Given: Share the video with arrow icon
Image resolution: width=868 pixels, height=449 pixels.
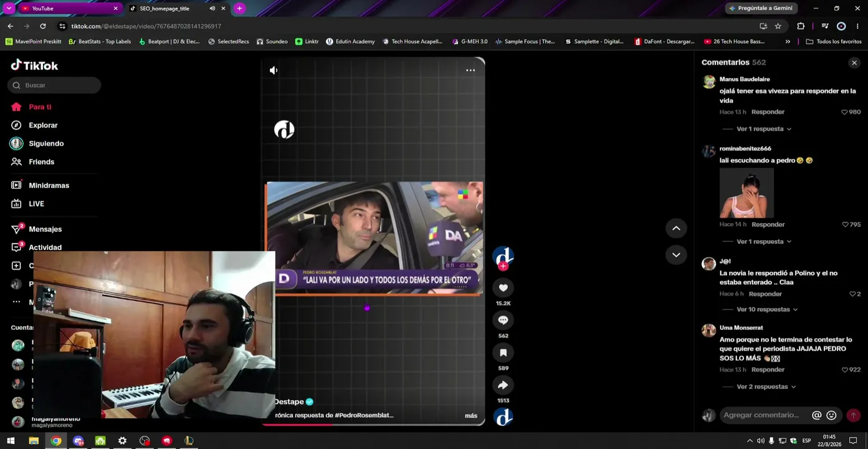Looking at the screenshot, I should pyautogui.click(x=503, y=385).
